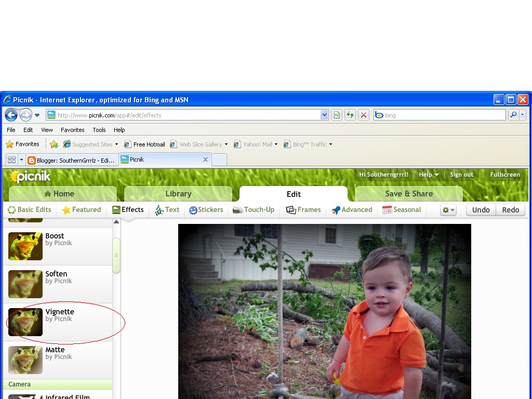Select the Effects section

(x=128, y=210)
